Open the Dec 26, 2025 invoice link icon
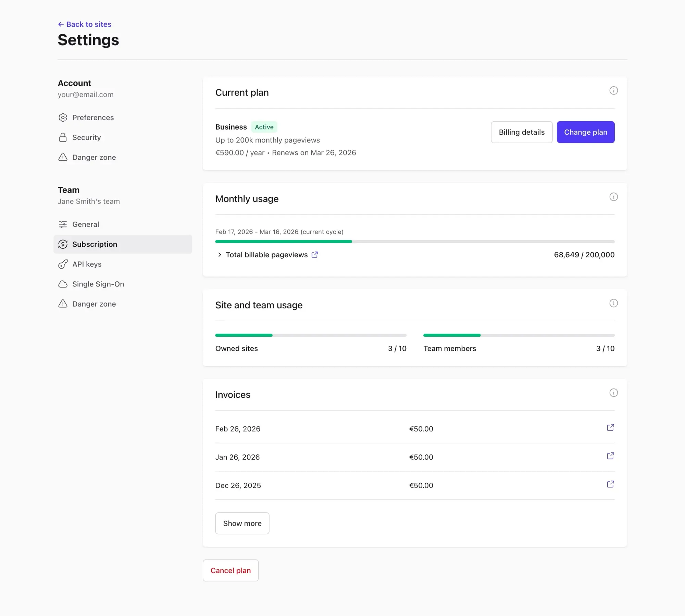 (610, 484)
